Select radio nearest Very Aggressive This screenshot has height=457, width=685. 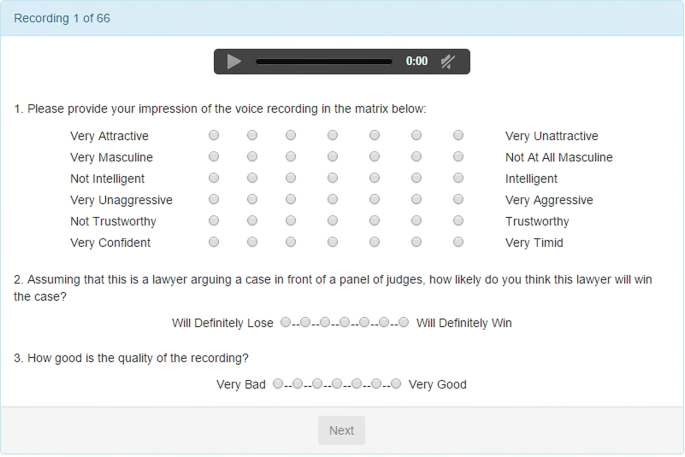pyautogui.click(x=458, y=199)
